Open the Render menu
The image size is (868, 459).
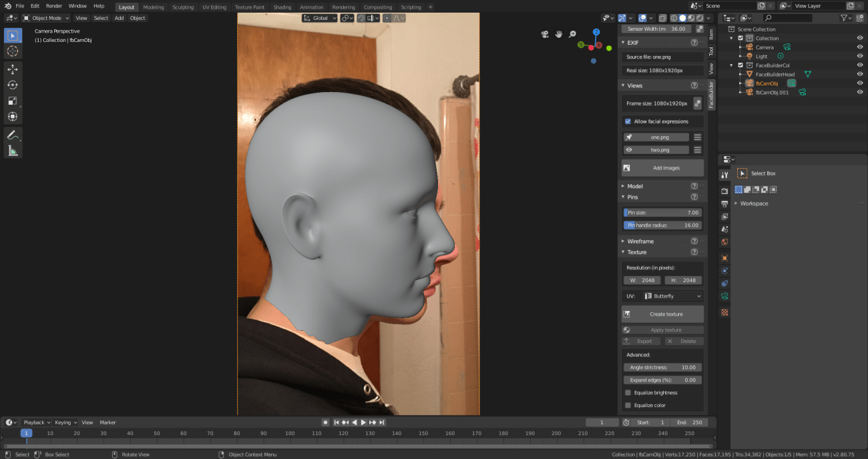(54, 6)
